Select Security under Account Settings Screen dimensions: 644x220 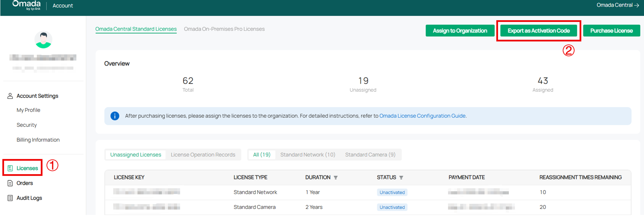pos(27,125)
